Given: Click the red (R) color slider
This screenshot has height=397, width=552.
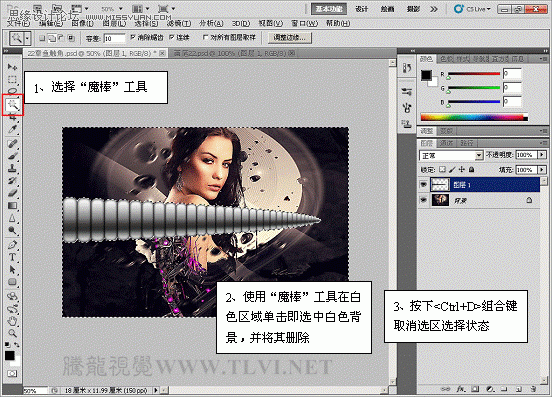Looking at the screenshot, I should click(x=473, y=74).
